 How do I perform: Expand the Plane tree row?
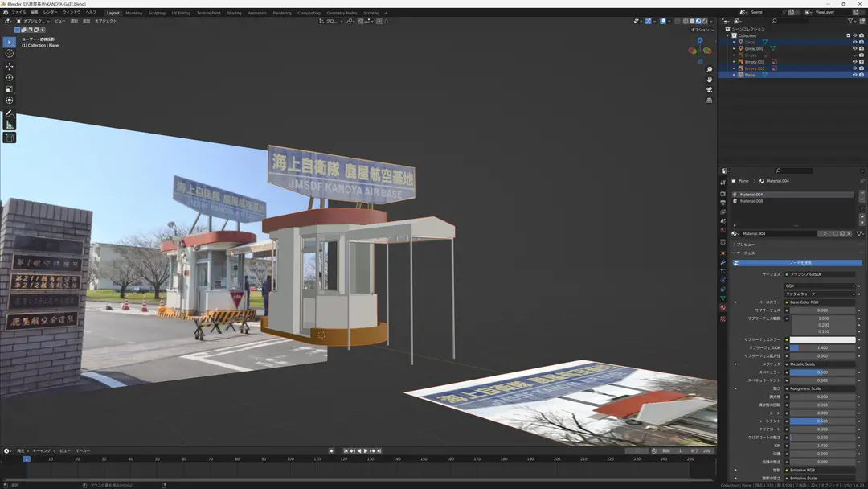[735, 75]
